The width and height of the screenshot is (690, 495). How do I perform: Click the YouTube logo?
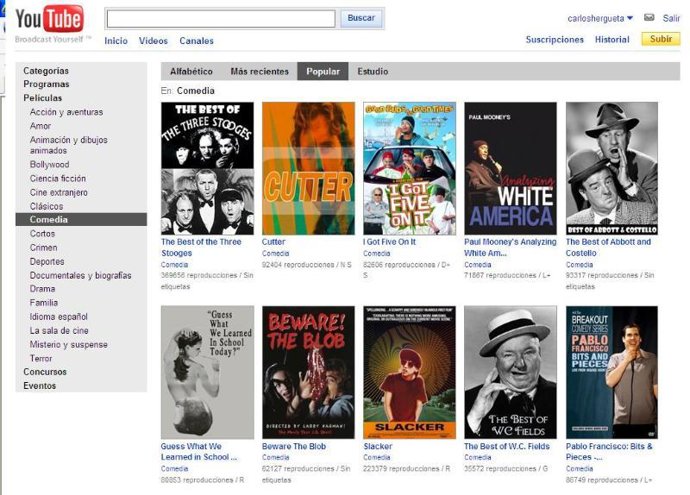pyautogui.click(x=48, y=20)
